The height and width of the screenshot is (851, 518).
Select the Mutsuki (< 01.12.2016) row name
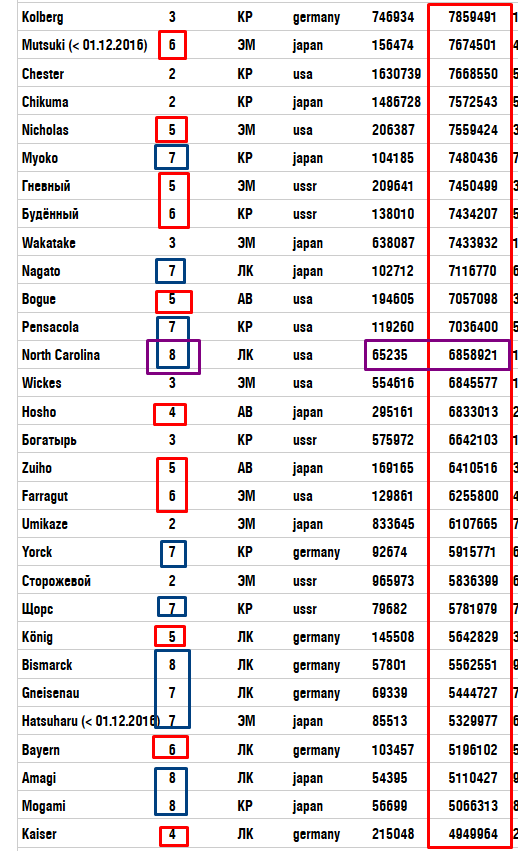click(x=84, y=45)
